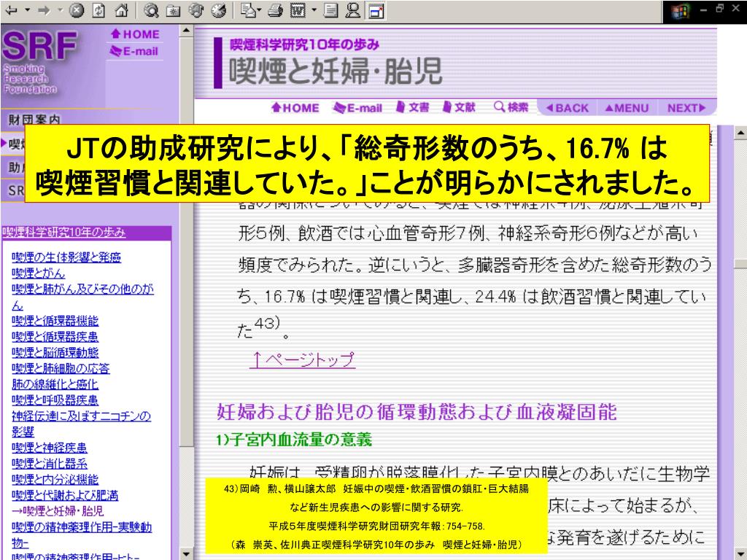The image size is (747, 560).
Task: Open 喫煙と肺がん及びその他のがん link
Action: click(x=82, y=297)
